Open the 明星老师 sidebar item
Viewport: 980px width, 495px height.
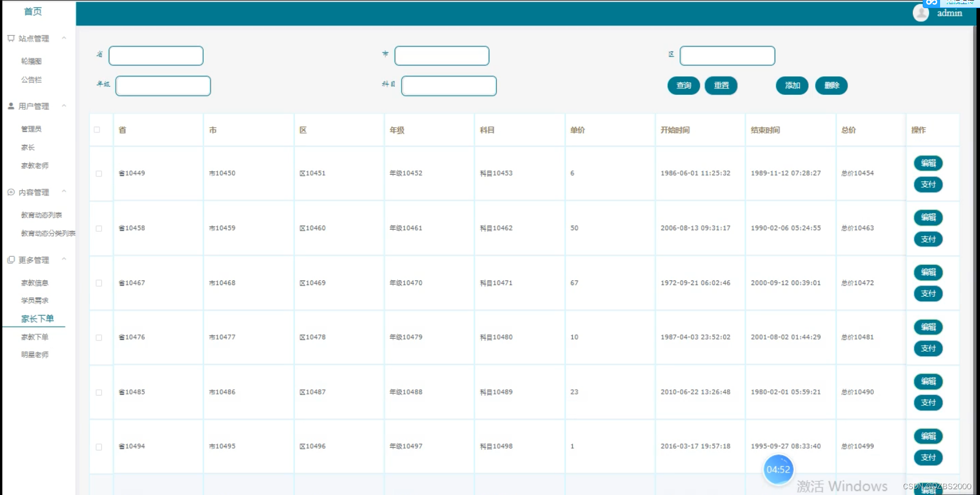pyautogui.click(x=35, y=355)
